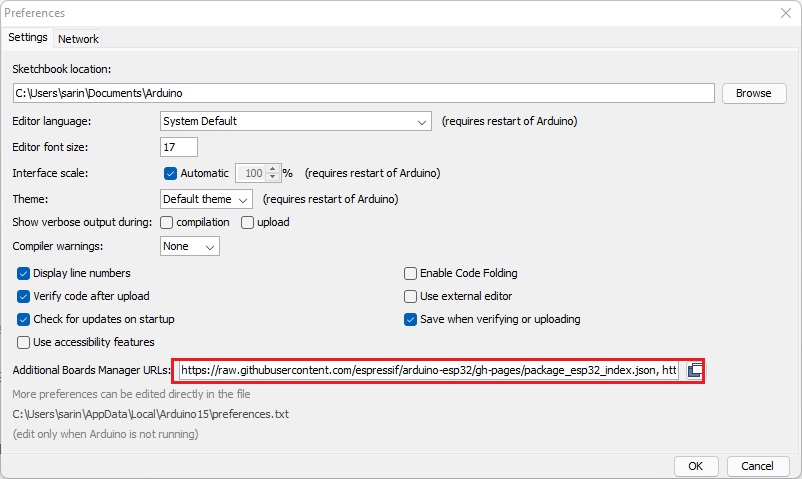Screen dimensions: 802x479
Task: Select the Settings tab
Action: pos(28,38)
